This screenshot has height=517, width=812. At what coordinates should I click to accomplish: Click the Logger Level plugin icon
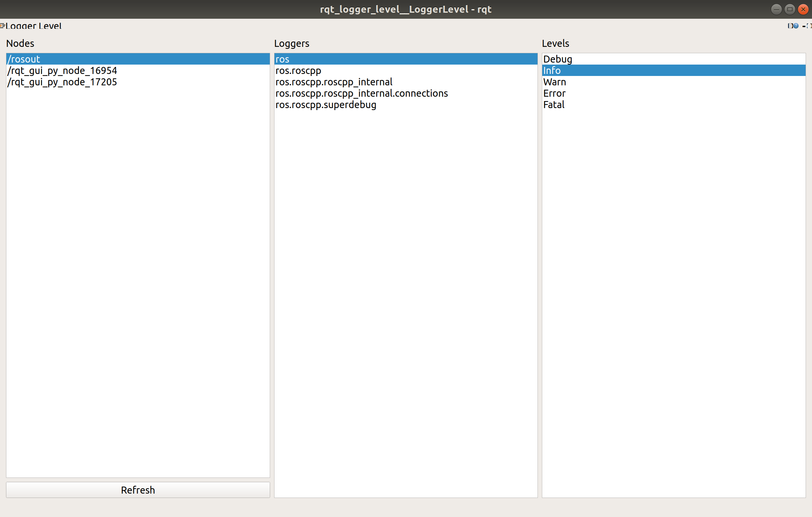pyautogui.click(x=2, y=26)
